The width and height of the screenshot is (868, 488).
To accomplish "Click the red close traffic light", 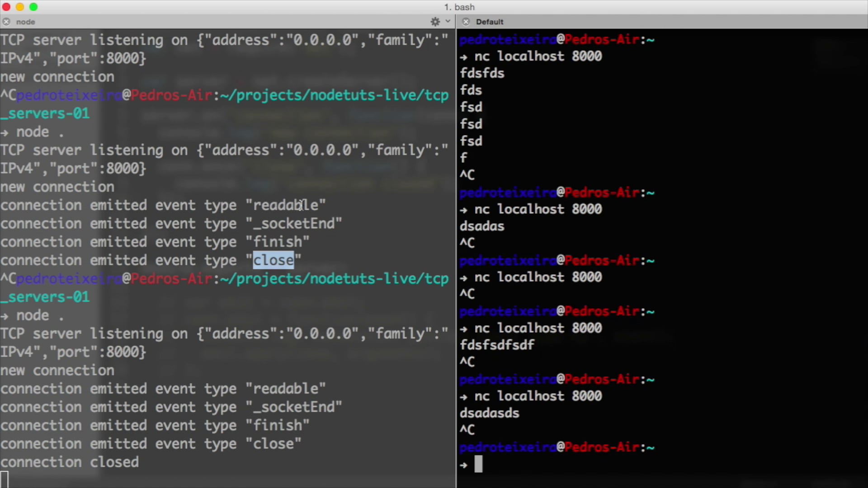I will pyautogui.click(x=6, y=7).
